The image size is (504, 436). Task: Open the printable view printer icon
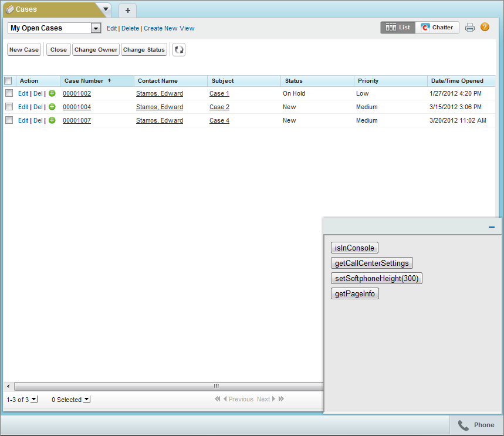coord(469,28)
